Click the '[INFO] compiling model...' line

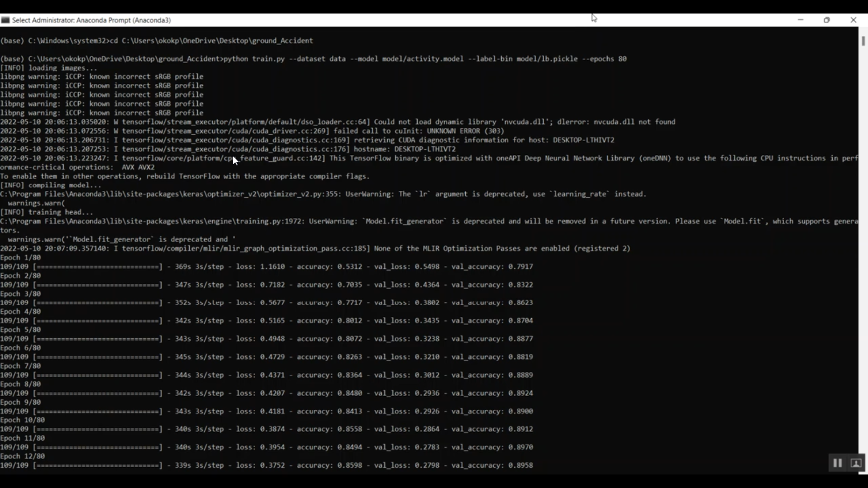click(x=50, y=185)
